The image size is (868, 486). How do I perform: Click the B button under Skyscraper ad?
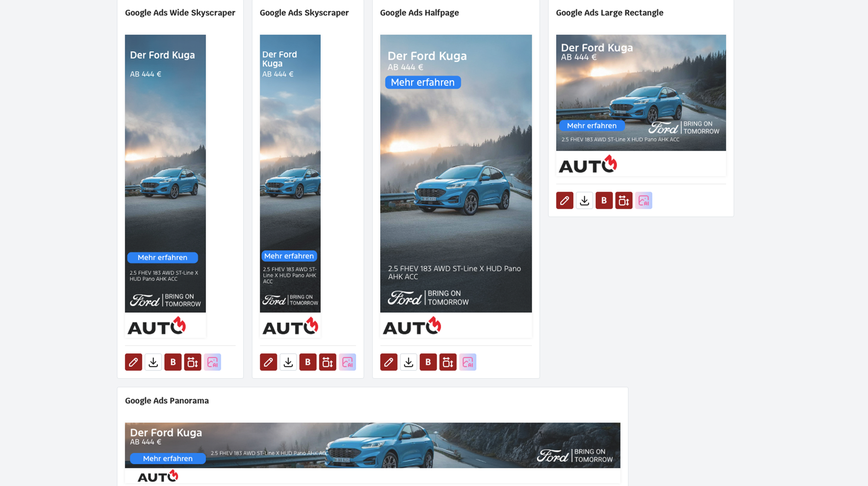(307, 362)
